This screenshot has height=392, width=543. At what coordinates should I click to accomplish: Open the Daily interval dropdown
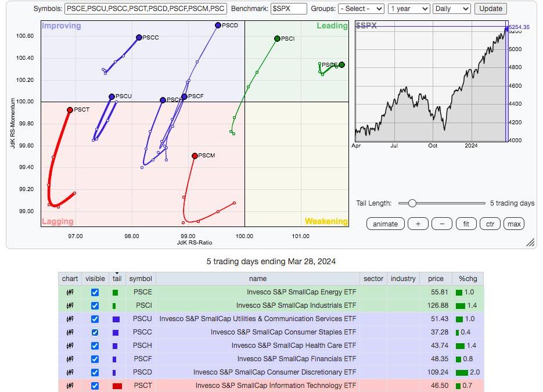click(452, 9)
